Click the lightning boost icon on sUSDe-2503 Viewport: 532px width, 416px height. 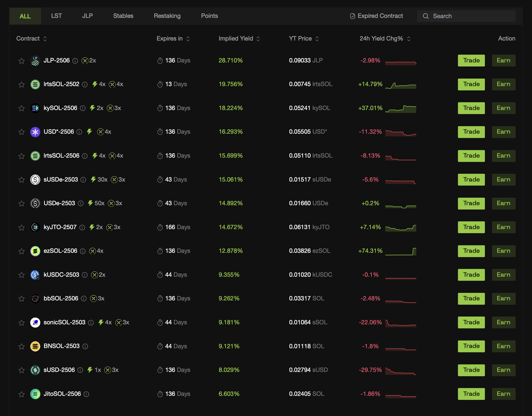pos(93,180)
